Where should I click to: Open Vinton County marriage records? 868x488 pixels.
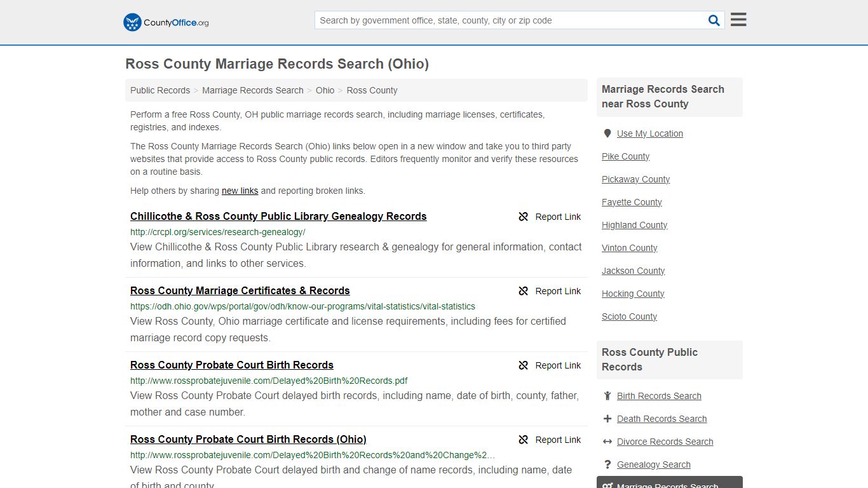629,248
